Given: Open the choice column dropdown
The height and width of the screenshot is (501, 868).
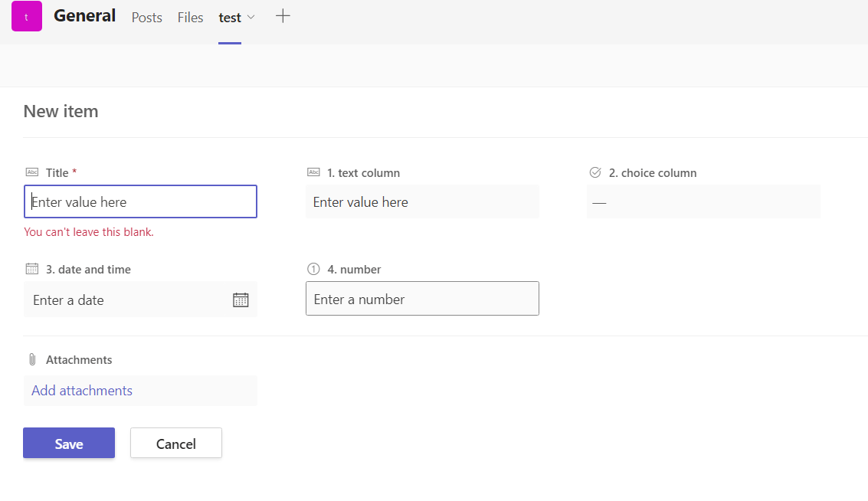Looking at the screenshot, I should (x=703, y=201).
